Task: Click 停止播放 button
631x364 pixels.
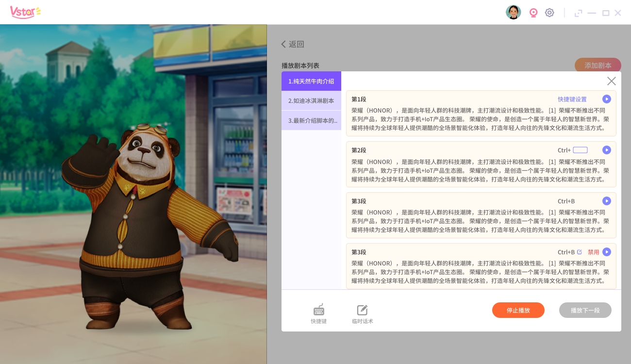Action: tap(518, 310)
